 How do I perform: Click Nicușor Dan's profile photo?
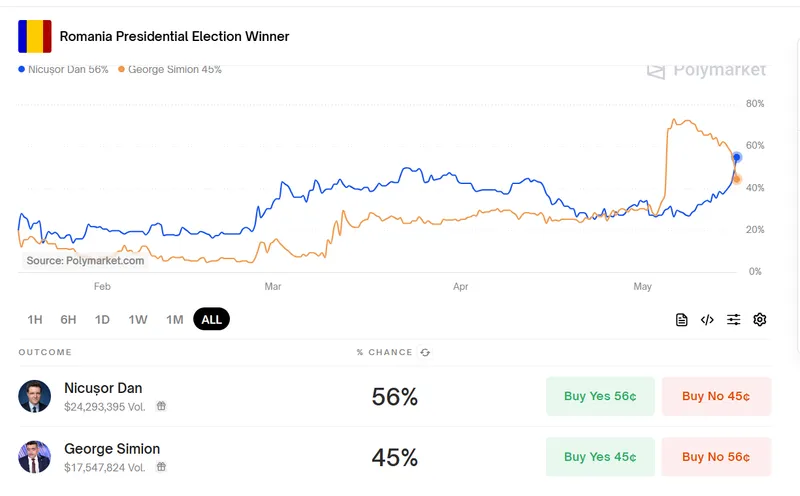coord(34,396)
